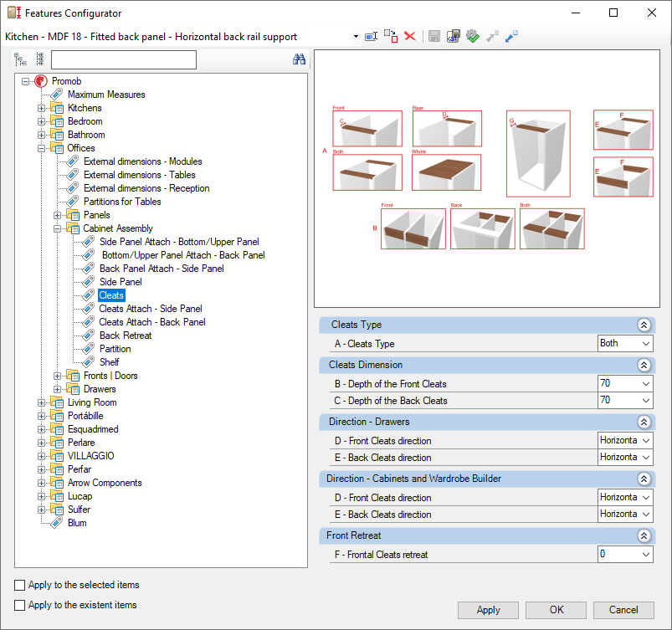
Task: Click the Cancel button
Action: (x=623, y=610)
